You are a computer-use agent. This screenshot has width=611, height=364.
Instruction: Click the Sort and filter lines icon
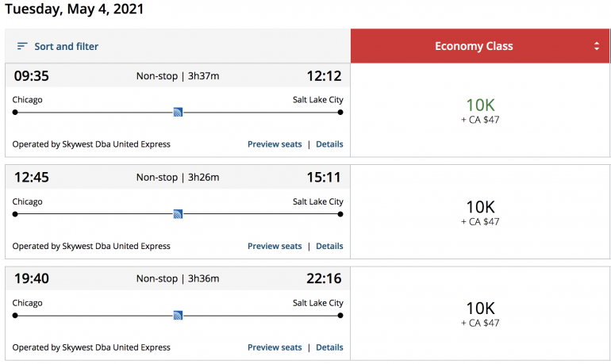tap(22, 47)
